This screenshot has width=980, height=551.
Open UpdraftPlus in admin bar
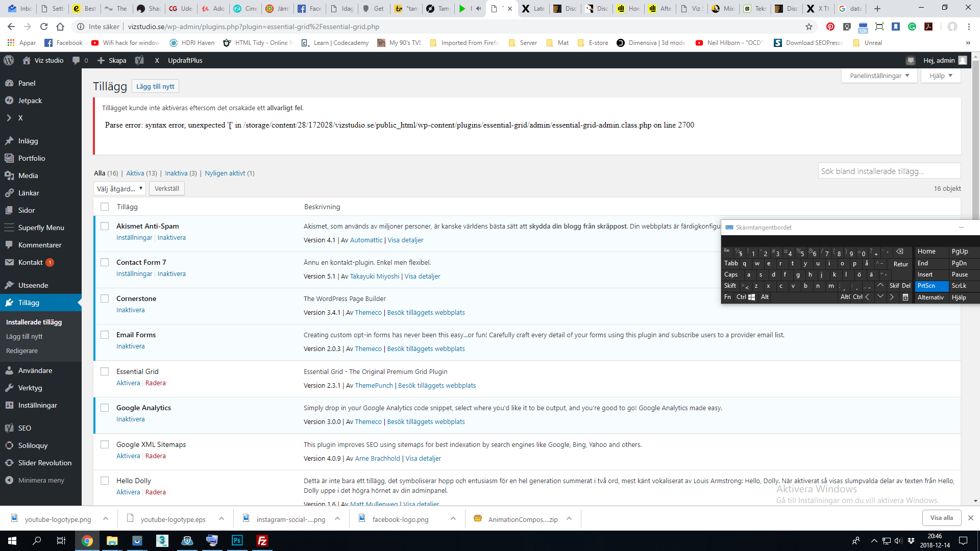pyautogui.click(x=185, y=60)
